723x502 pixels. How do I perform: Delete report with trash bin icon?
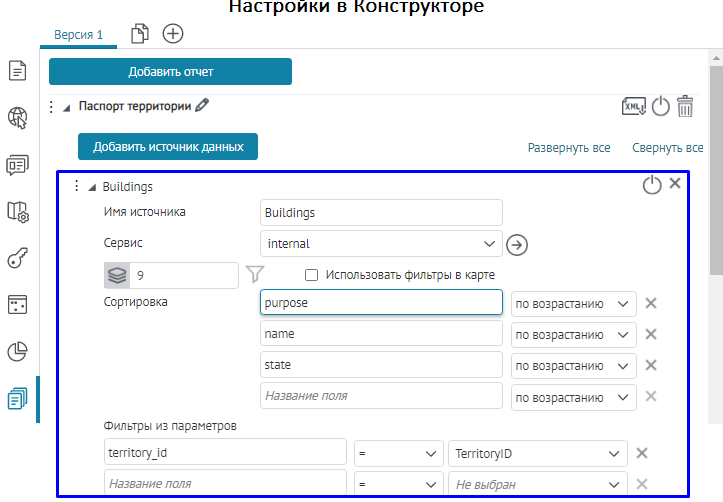point(685,106)
